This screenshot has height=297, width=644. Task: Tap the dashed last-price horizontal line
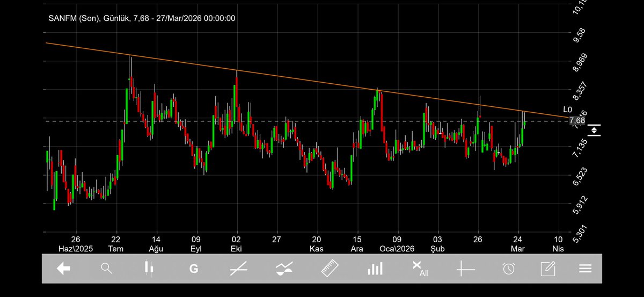(306, 121)
